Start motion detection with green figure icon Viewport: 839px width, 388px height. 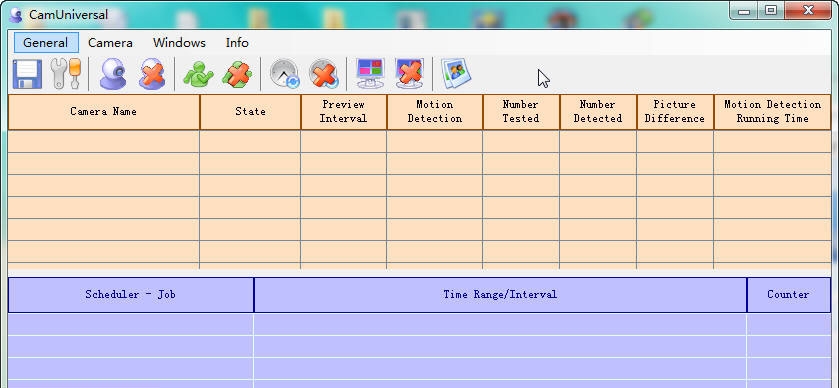coord(198,74)
